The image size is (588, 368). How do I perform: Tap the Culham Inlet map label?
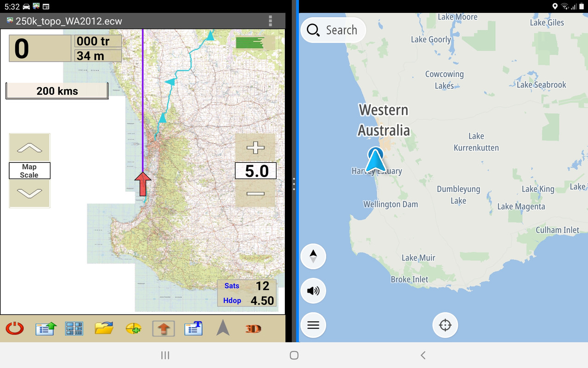557,230
